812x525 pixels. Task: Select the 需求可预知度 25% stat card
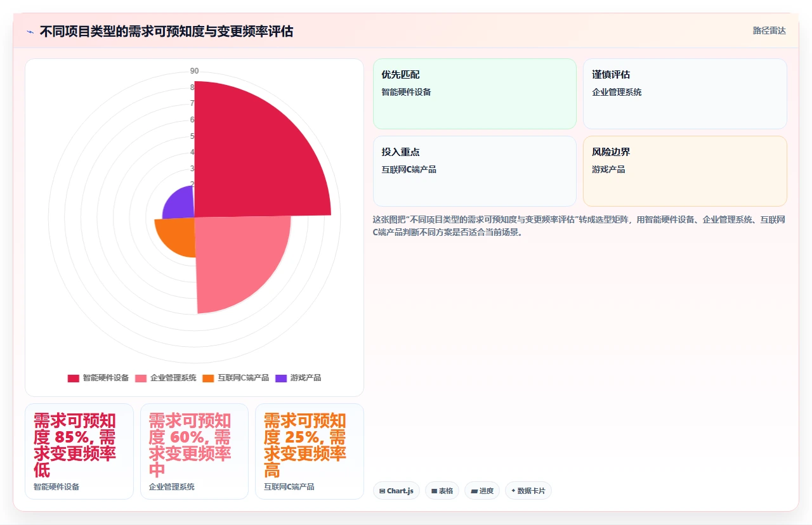[x=310, y=451]
